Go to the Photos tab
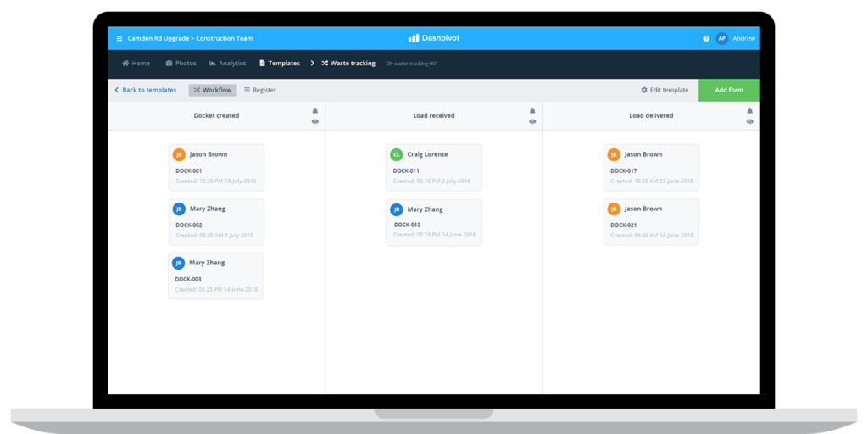The image size is (868, 434). pyautogui.click(x=181, y=64)
